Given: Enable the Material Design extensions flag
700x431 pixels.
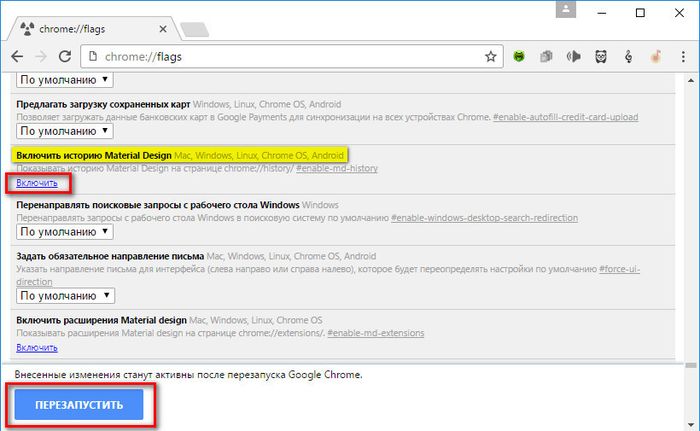Looking at the screenshot, I should (37, 347).
